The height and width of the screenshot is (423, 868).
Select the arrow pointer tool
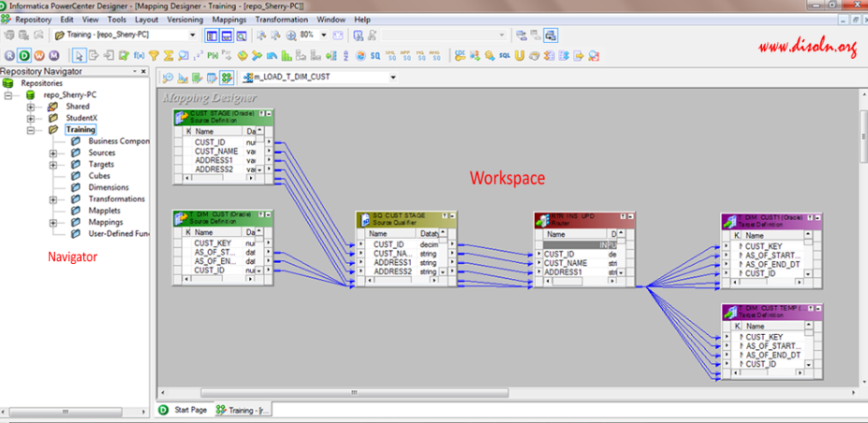[80, 55]
